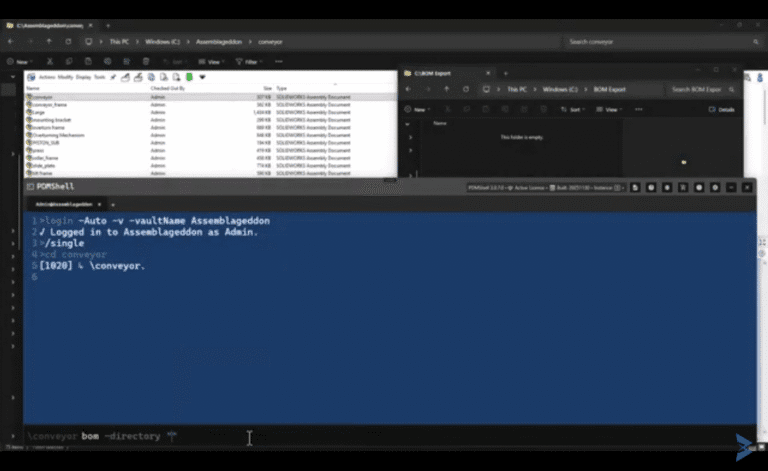Click Assemblageddon in the conveyor address bar
768x471 pixels.
tap(219, 42)
